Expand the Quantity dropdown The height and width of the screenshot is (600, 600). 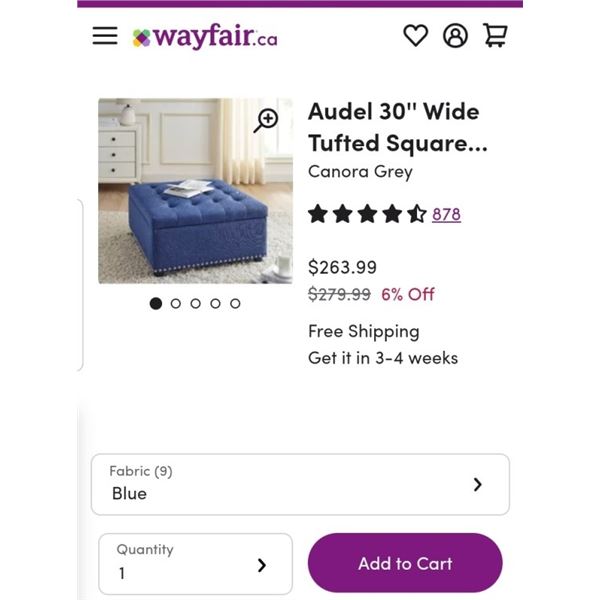click(195, 564)
